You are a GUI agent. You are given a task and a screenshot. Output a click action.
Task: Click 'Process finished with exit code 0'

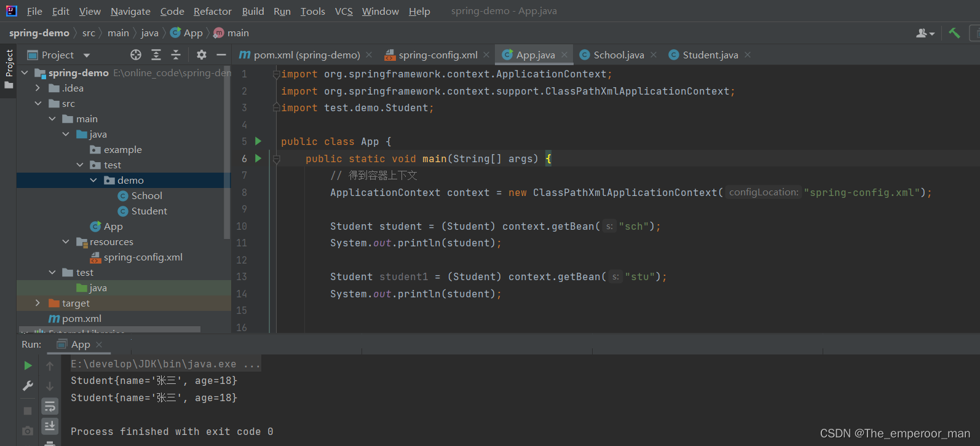click(x=172, y=431)
